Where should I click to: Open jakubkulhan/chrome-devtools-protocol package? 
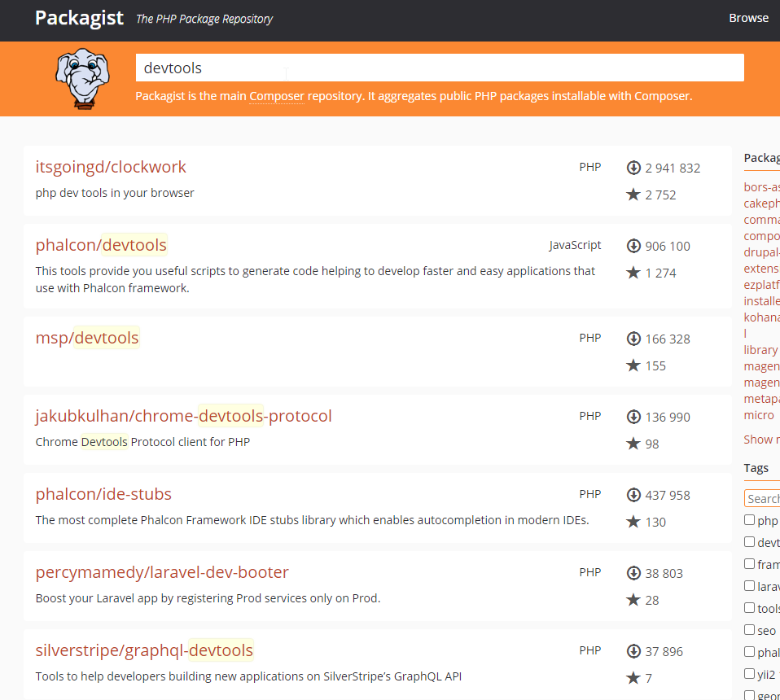point(183,416)
